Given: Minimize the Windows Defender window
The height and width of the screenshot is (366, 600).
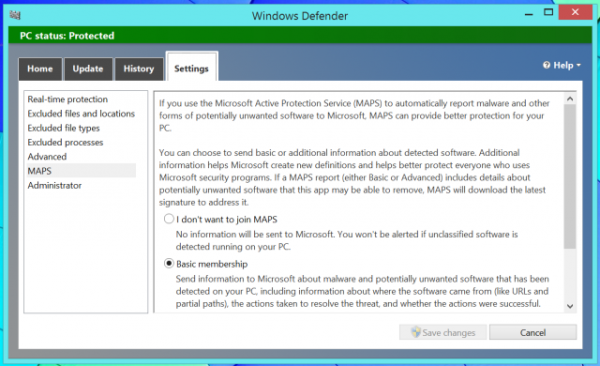Looking at the screenshot, I should pyautogui.click(x=529, y=13).
